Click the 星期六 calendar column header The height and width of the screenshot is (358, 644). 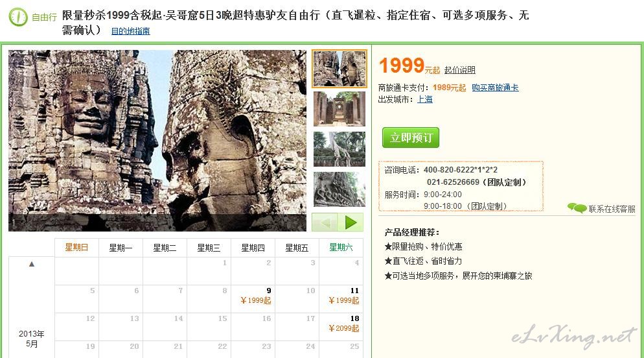(341, 248)
